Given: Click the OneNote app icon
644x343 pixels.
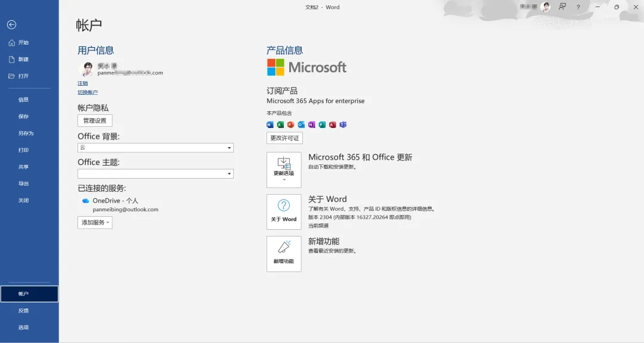Looking at the screenshot, I should [x=312, y=124].
